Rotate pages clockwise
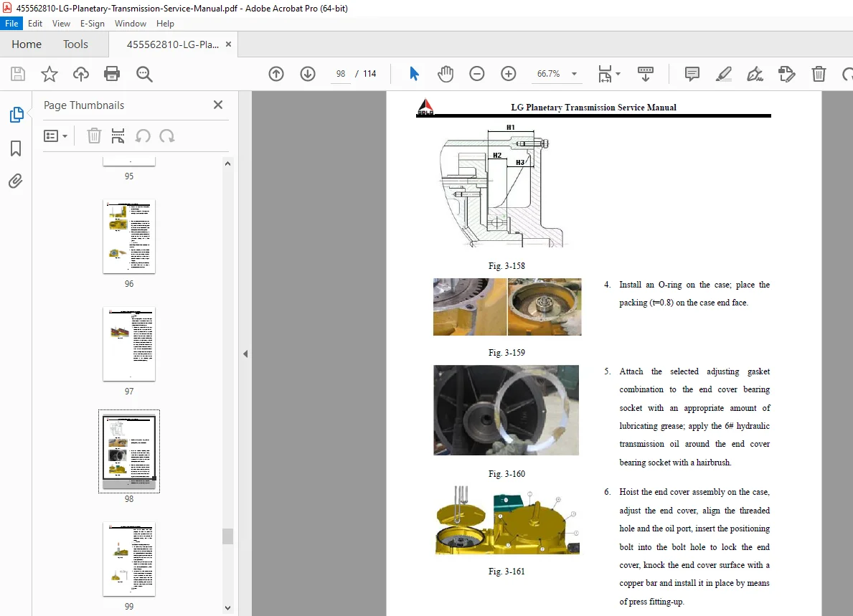Image resolution: width=853 pixels, height=616 pixels. 167,136
